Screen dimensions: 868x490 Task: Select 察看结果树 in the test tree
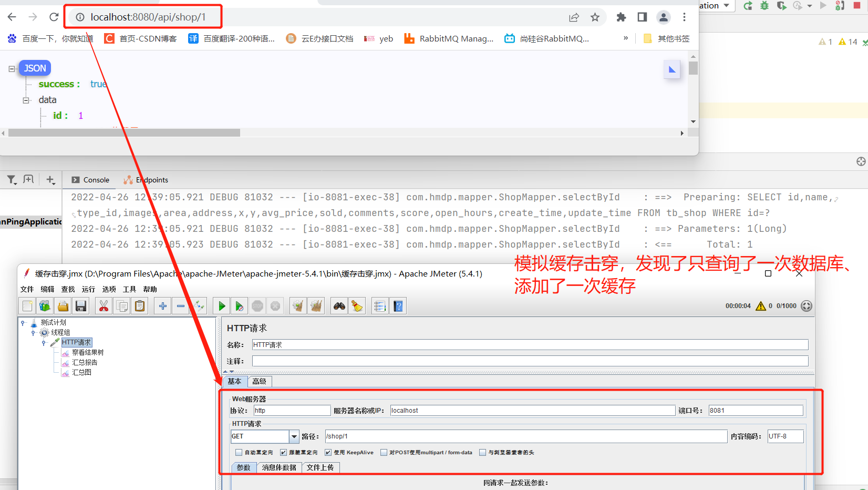pyautogui.click(x=88, y=353)
